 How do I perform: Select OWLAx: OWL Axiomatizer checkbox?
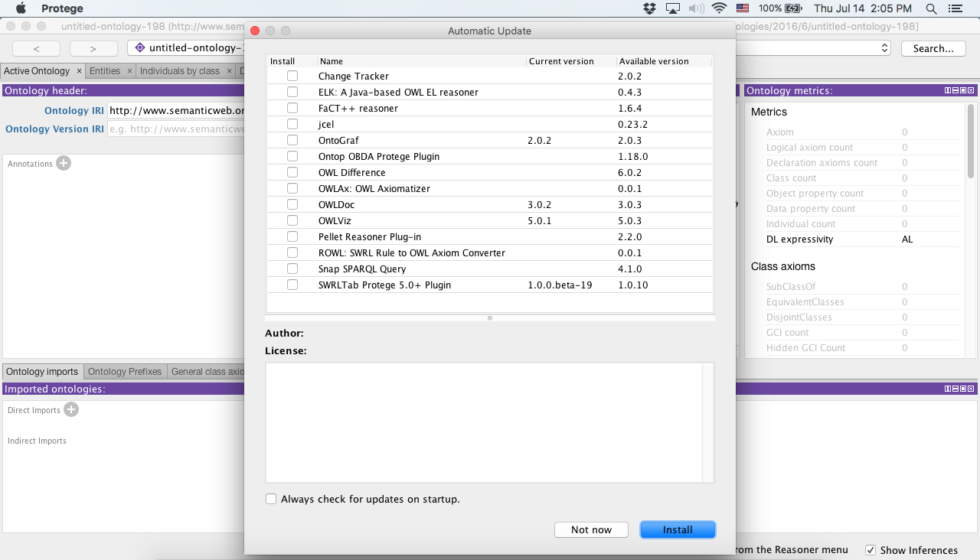[x=292, y=188]
